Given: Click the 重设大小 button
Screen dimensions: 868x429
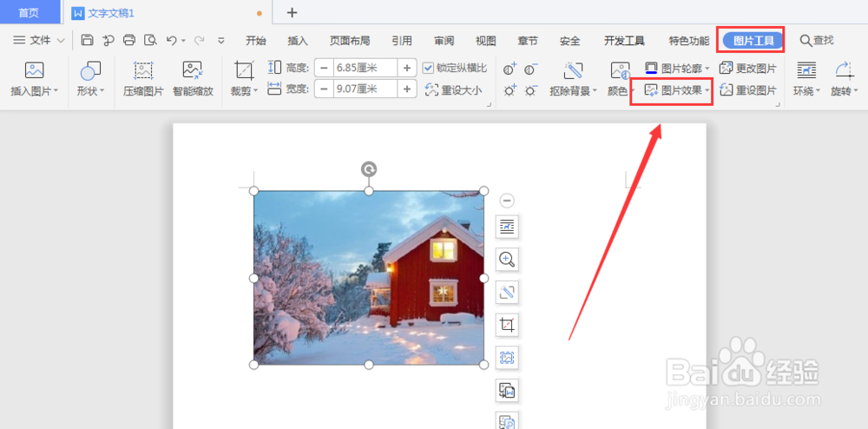Looking at the screenshot, I should 453,89.
